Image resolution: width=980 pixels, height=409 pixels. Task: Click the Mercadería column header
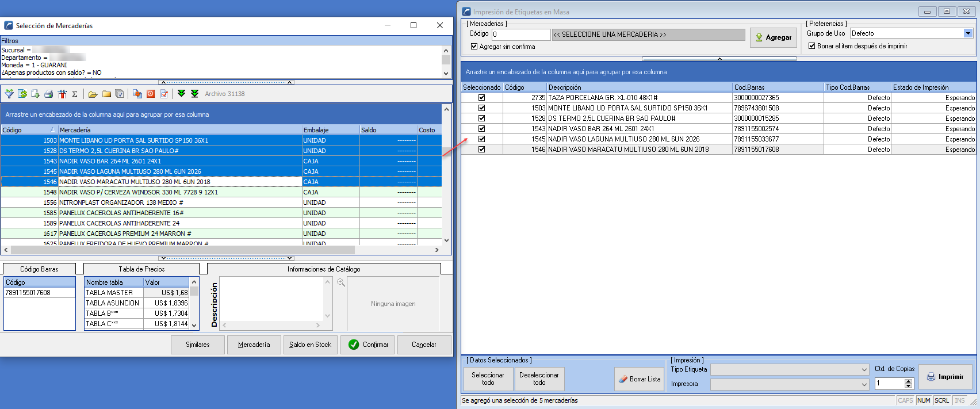click(x=180, y=130)
